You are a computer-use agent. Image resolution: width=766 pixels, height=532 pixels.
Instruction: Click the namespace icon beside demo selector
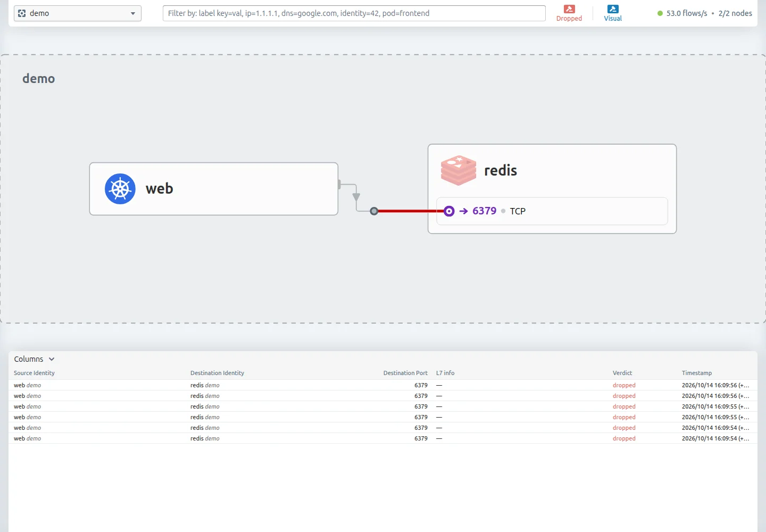point(22,13)
